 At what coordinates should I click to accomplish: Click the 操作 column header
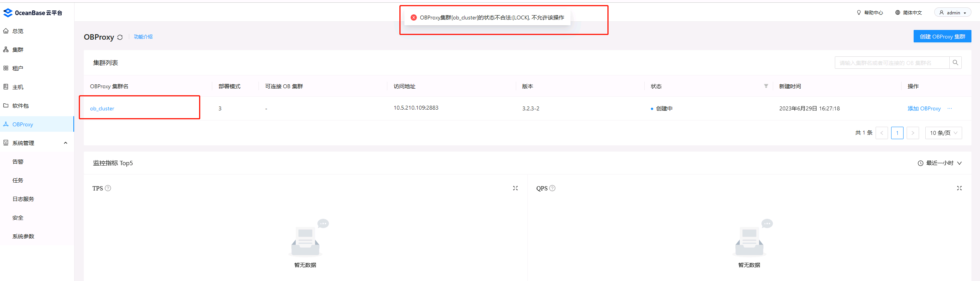(x=913, y=86)
